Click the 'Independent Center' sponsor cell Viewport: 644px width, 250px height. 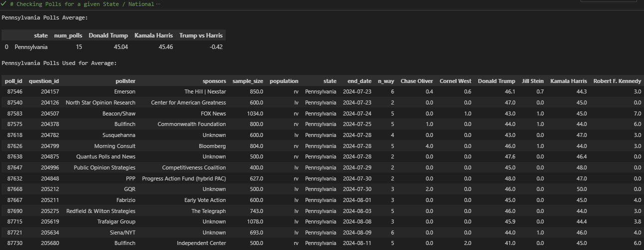coord(201,243)
